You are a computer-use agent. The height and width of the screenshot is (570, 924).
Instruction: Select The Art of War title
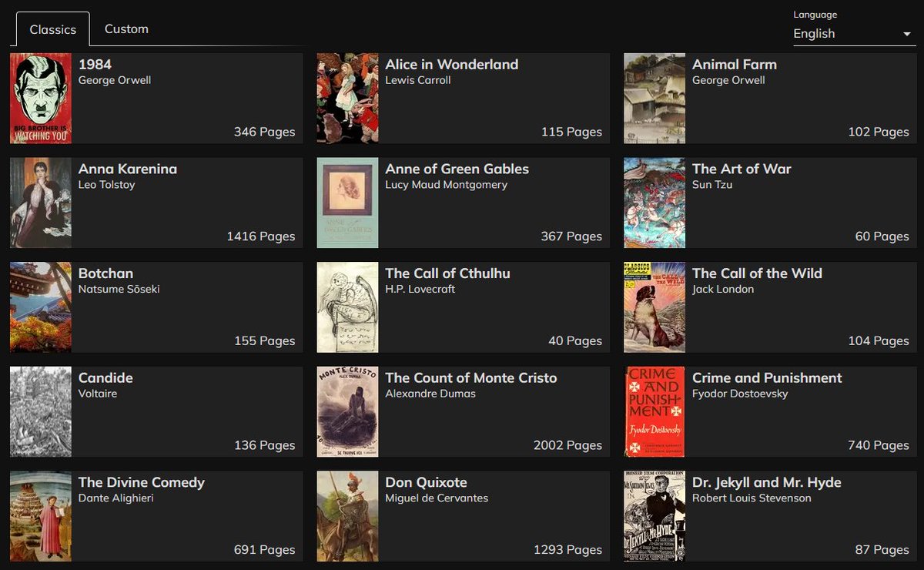pos(742,169)
